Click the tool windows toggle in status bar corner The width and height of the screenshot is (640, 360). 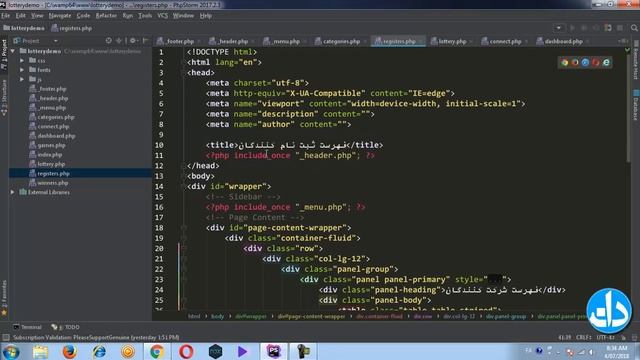pos(6,338)
